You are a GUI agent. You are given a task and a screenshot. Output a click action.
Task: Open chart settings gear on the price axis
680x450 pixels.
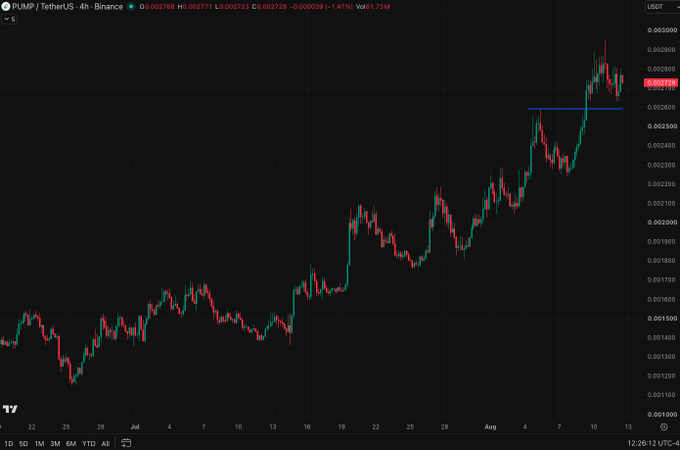[664, 427]
